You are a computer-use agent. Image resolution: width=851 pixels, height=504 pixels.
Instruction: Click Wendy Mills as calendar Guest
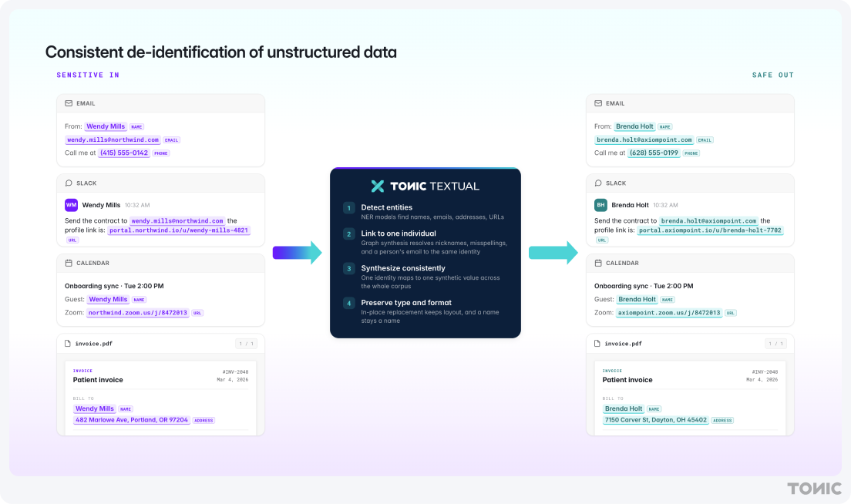point(108,300)
